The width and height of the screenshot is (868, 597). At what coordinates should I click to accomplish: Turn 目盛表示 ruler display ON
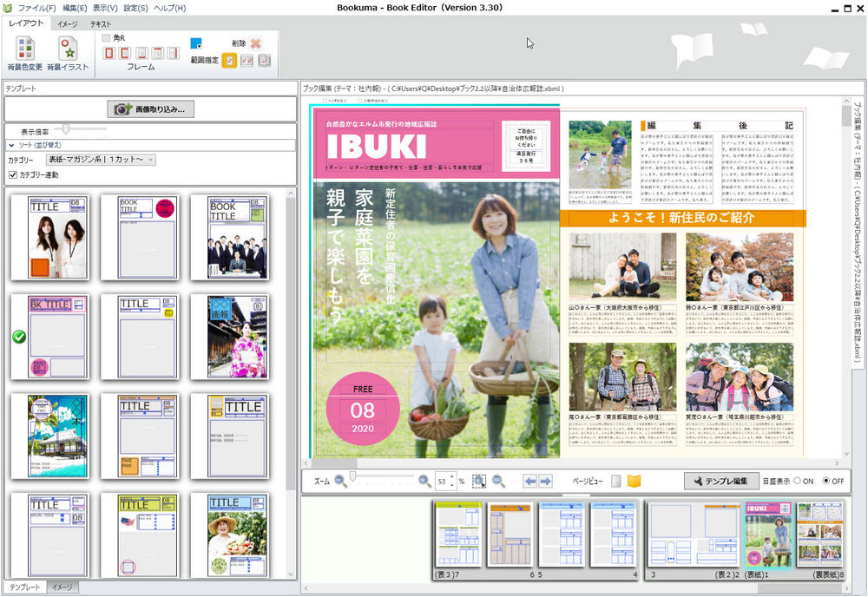(x=799, y=481)
